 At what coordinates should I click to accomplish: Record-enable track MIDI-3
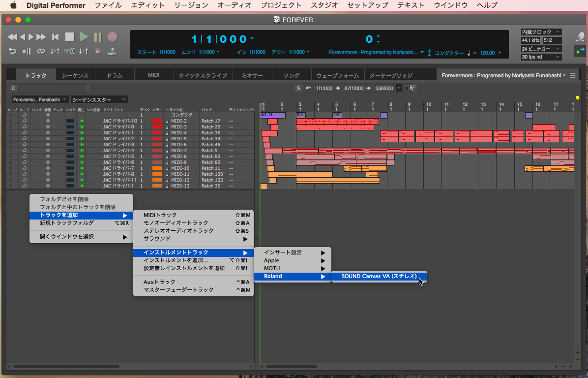(48, 127)
